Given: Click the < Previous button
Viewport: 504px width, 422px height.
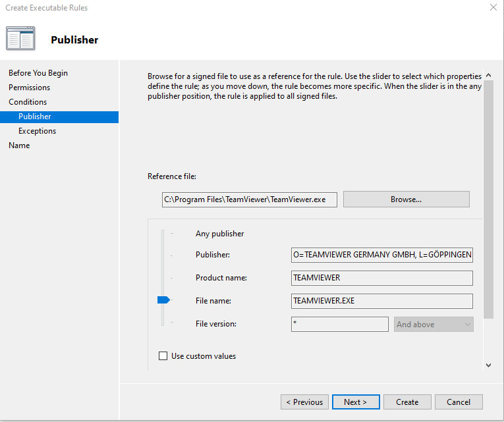Looking at the screenshot, I should coord(304,402).
